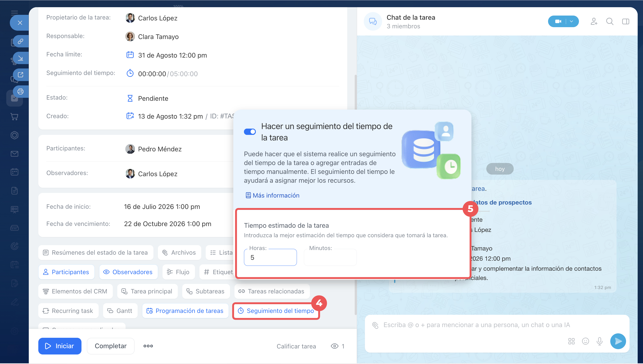Image resolution: width=643 pixels, height=364 pixels.
Task: Click the task chat bubble avatar icon
Action: (373, 22)
